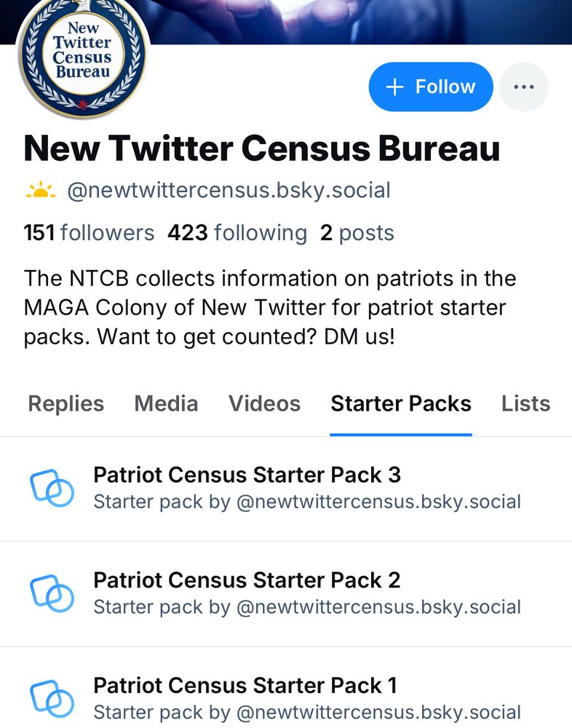Switch to the Media tab
The height and width of the screenshot is (728, 572).
[166, 403]
